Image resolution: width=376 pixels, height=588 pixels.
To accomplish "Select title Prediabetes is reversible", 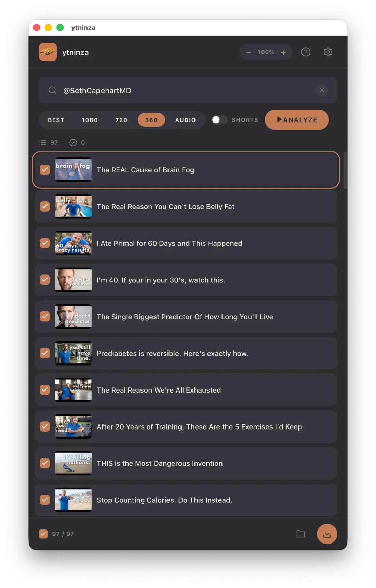I will click(x=172, y=354).
